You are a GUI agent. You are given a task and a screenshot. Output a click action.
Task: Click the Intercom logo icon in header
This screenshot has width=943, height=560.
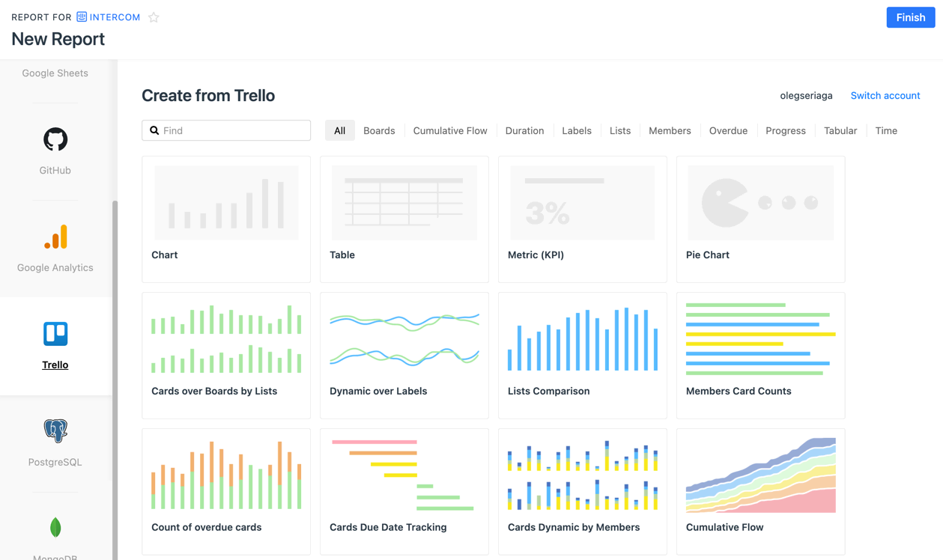[x=82, y=17]
